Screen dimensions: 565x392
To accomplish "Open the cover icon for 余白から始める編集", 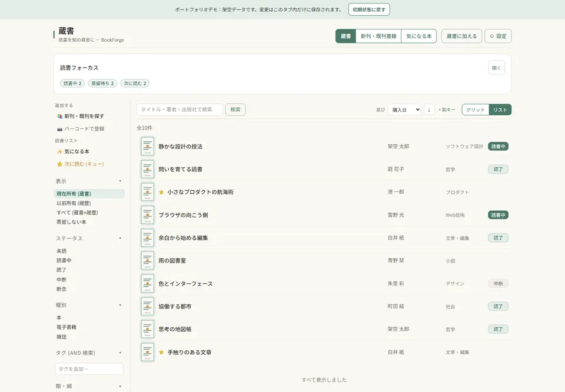I will click(147, 238).
